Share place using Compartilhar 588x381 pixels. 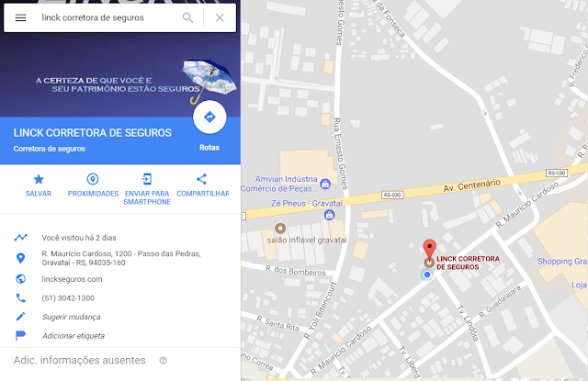click(x=202, y=185)
